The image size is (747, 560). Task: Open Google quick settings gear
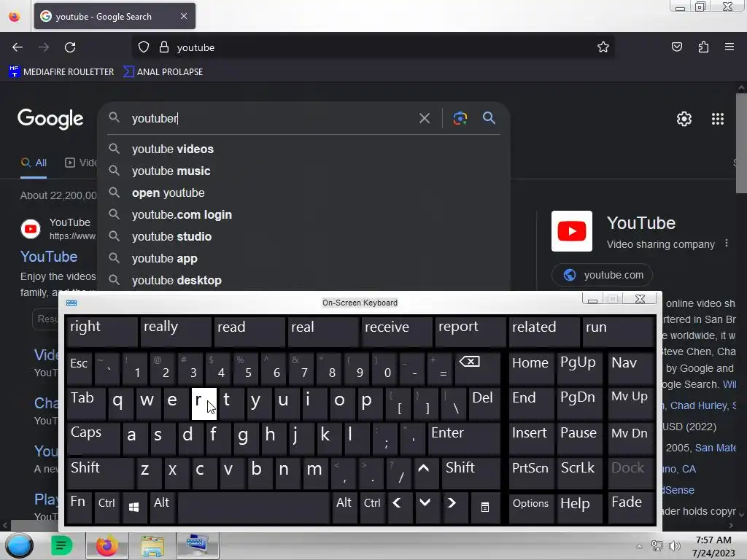pyautogui.click(x=684, y=119)
